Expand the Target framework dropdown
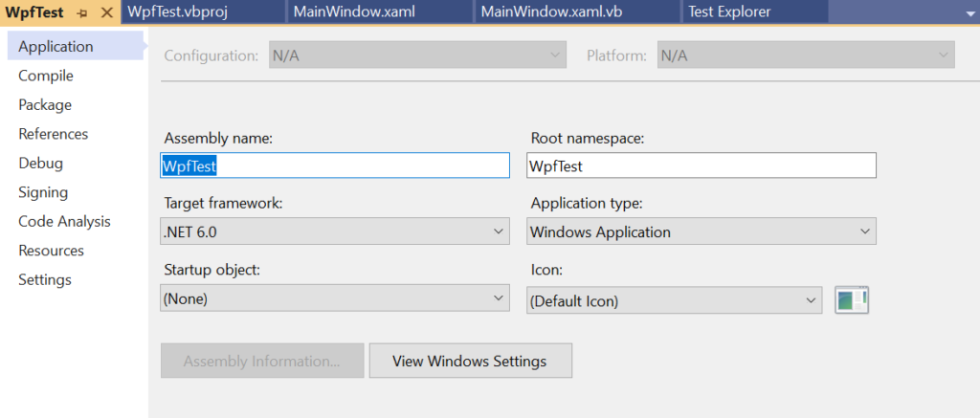 tap(335, 231)
